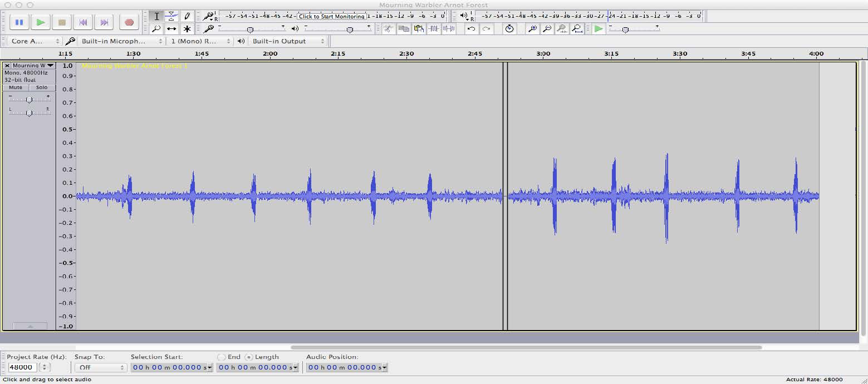Open the Mourning Warbler track menu
The width and height of the screenshot is (868, 384).
click(50, 65)
